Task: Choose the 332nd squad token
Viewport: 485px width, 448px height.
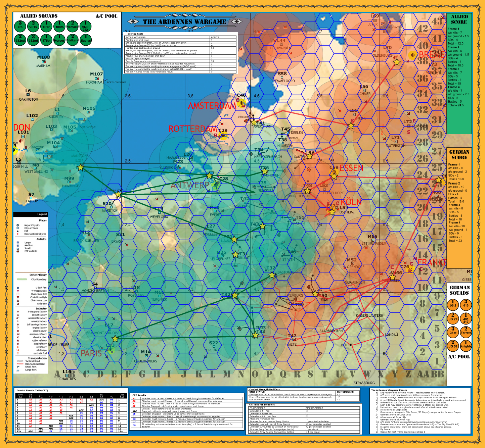Action: click(x=20, y=40)
